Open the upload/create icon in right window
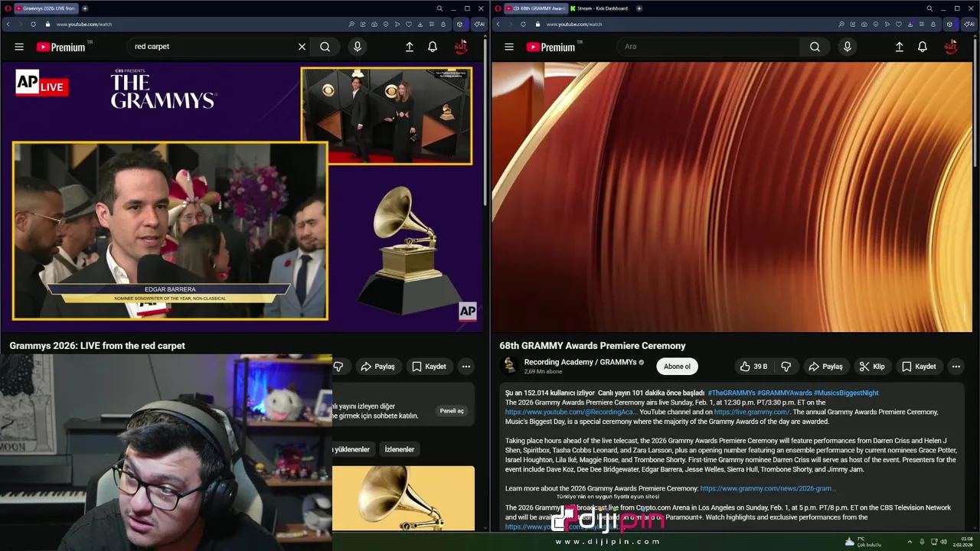980x551 pixels. tap(900, 47)
